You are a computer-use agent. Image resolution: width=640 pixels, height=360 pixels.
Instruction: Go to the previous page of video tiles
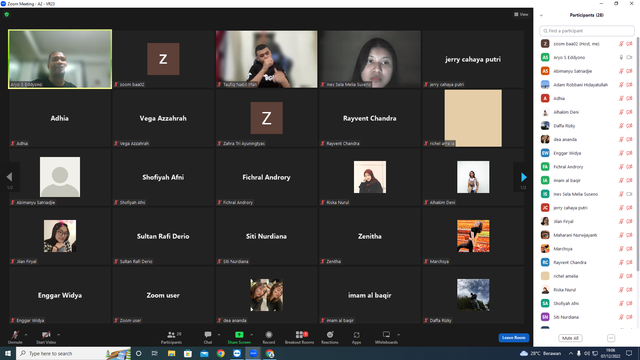click(x=9, y=177)
